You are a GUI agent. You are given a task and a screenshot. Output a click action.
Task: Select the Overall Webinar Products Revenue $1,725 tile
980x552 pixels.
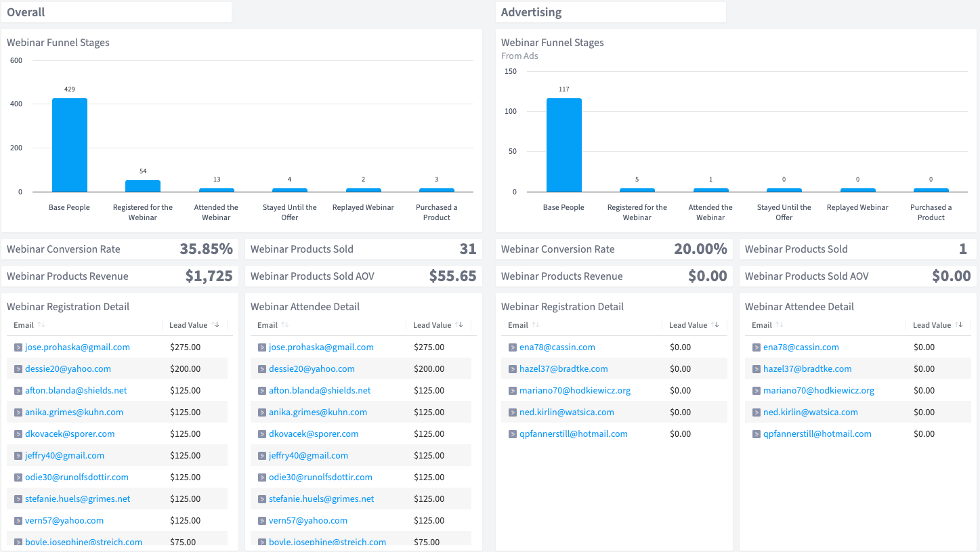120,276
